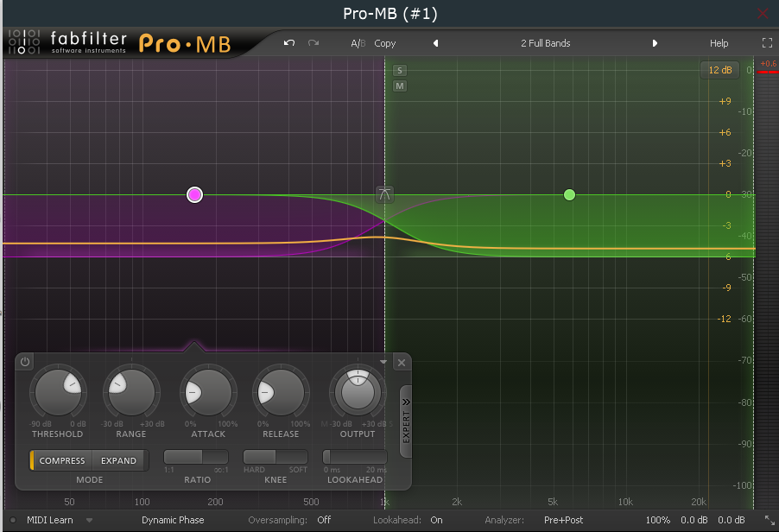Screen dimensions: 779x532
Task: Click the RATIO slider
Action: pyautogui.click(x=196, y=457)
